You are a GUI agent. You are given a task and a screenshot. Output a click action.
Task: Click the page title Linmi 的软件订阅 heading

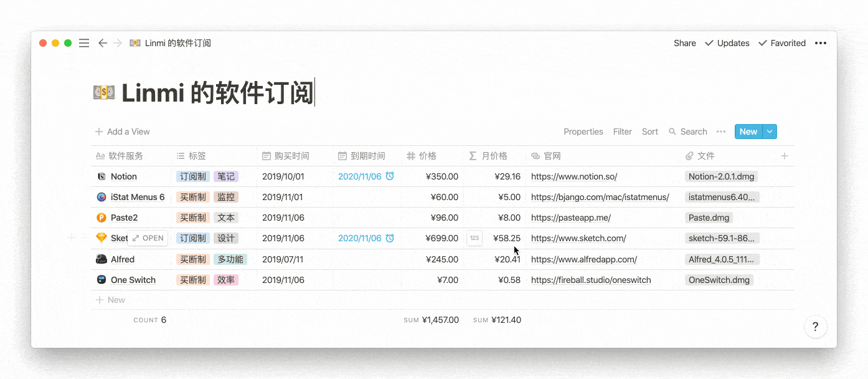pyautogui.click(x=217, y=93)
